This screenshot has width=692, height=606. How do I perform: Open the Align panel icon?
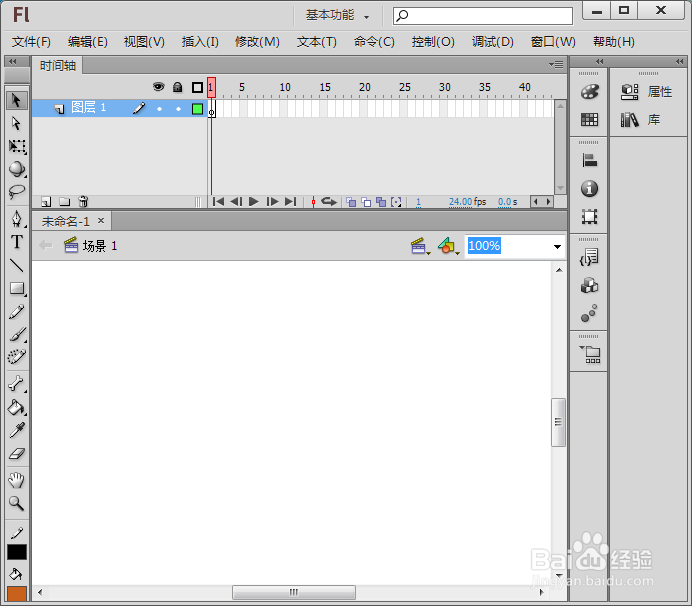click(589, 161)
